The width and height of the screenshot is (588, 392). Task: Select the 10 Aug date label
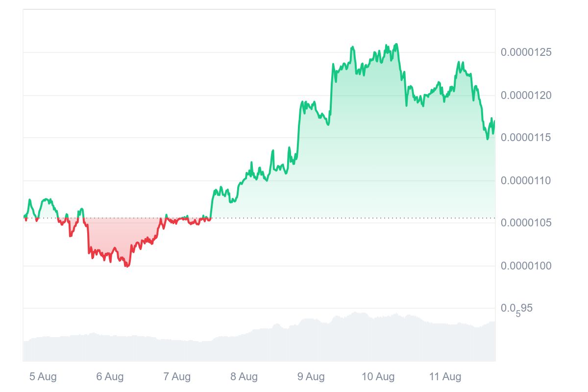coord(378,377)
